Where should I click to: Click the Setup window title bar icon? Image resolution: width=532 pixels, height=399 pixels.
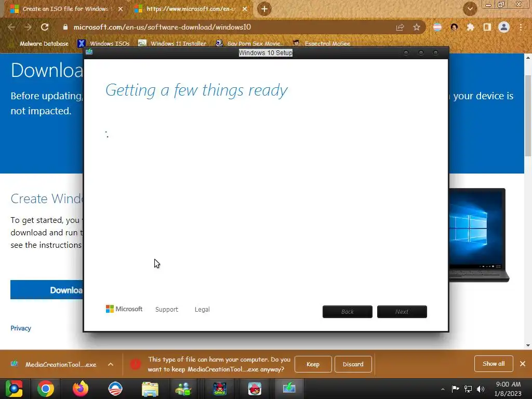[89, 51]
